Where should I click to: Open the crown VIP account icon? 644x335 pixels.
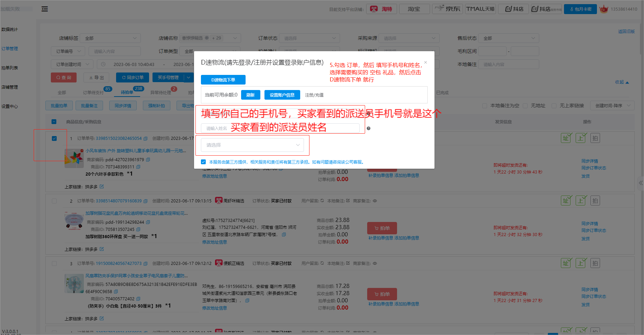(603, 9)
